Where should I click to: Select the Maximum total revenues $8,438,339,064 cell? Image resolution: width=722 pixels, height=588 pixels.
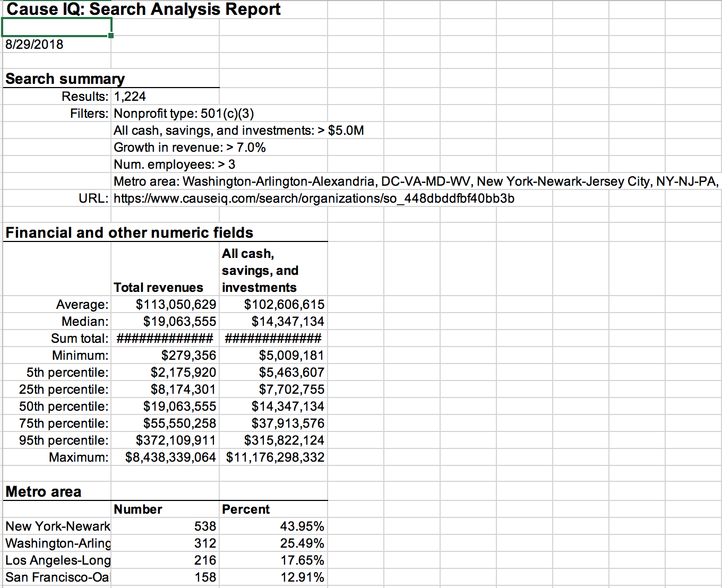point(170,457)
